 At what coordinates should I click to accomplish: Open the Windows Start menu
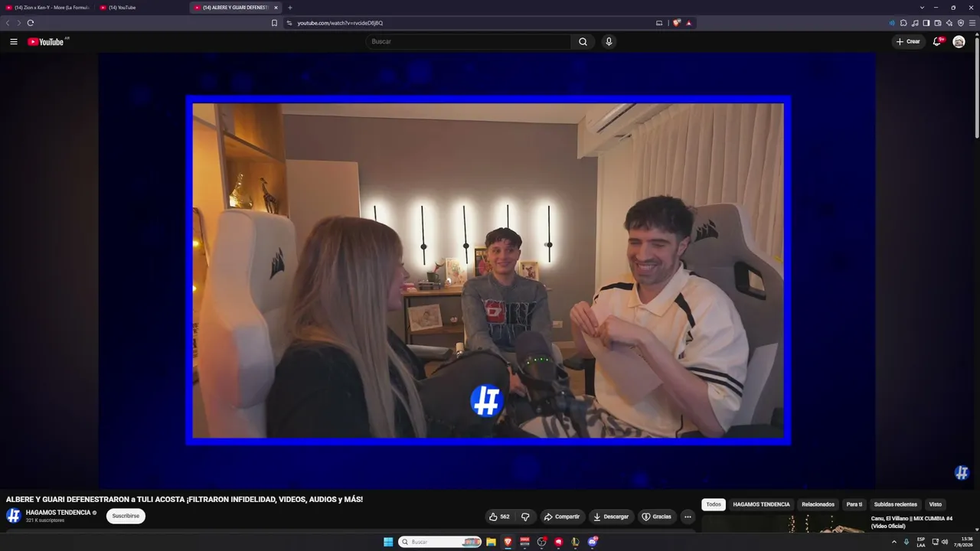click(x=388, y=542)
